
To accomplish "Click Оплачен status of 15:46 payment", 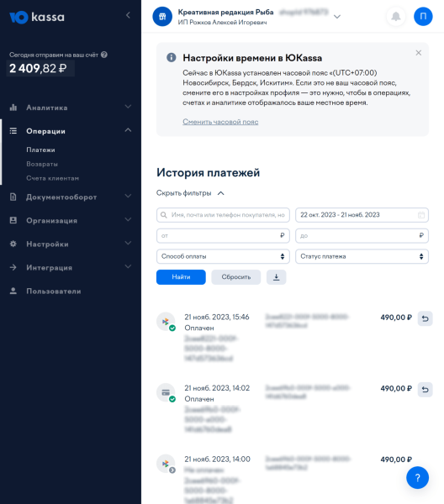I will click(199, 328).
